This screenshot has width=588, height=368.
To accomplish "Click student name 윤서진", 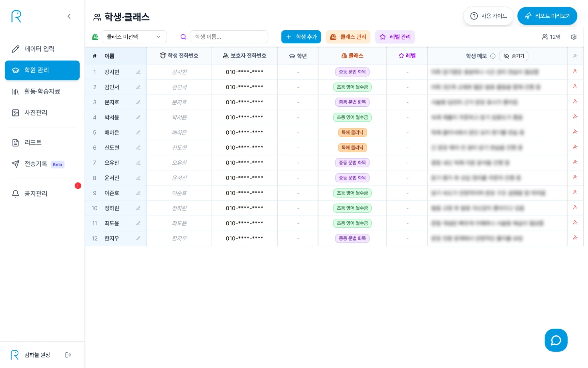I will (112, 178).
